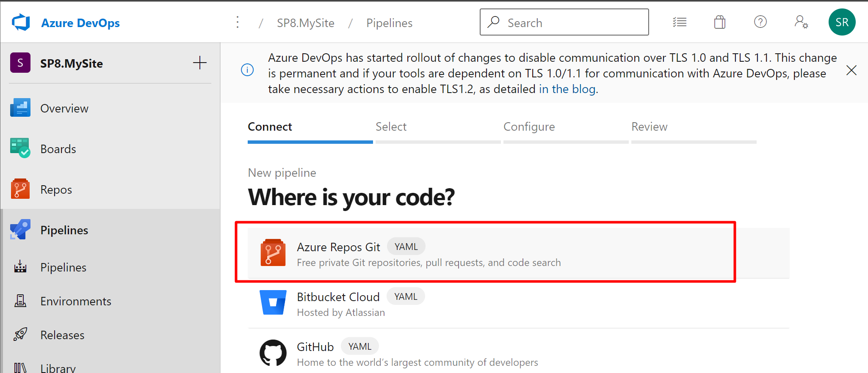Choose Azure Repos Git as code source
This screenshot has width=868, height=373.
point(519,253)
